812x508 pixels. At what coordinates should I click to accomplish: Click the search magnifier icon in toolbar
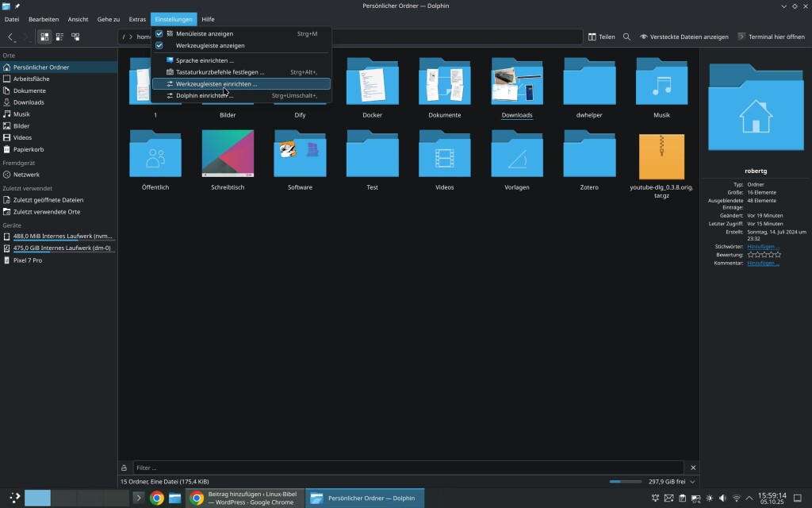click(x=626, y=37)
